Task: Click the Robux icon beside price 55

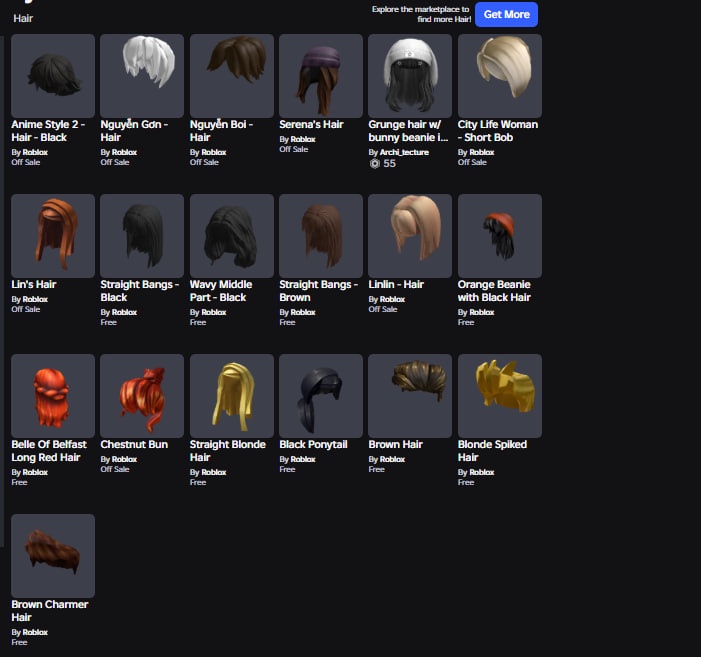Action: click(x=375, y=164)
